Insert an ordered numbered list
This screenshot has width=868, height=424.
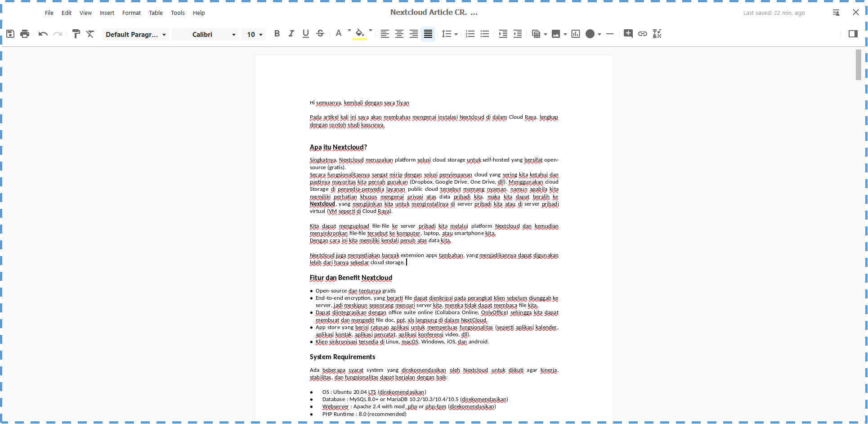pos(470,34)
